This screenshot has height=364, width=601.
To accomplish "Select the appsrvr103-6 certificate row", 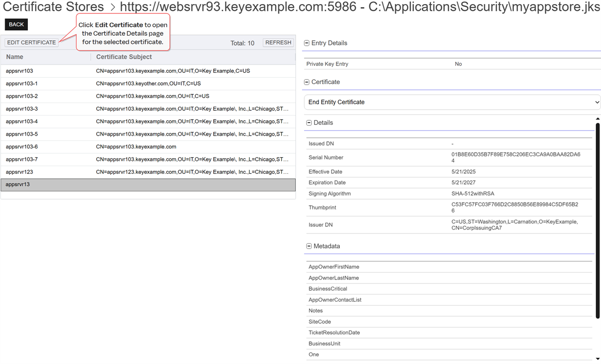I will pos(22,147).
